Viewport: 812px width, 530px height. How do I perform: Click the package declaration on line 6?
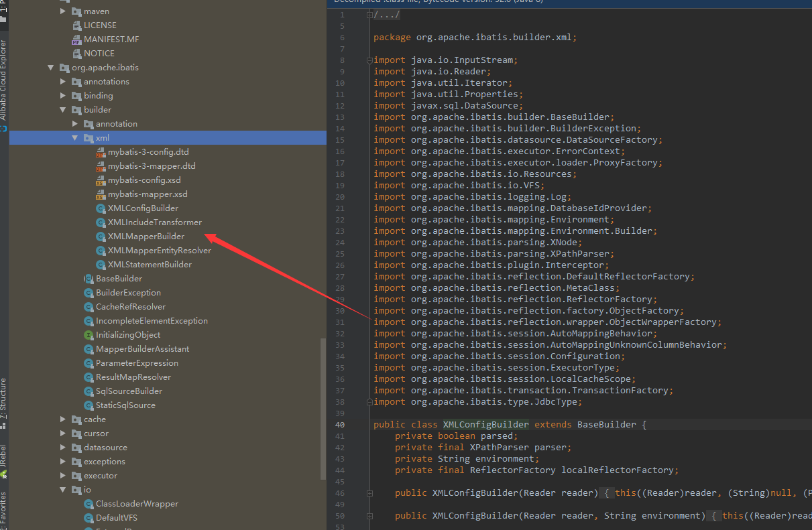pyautogui.click(x=475, y=38)
